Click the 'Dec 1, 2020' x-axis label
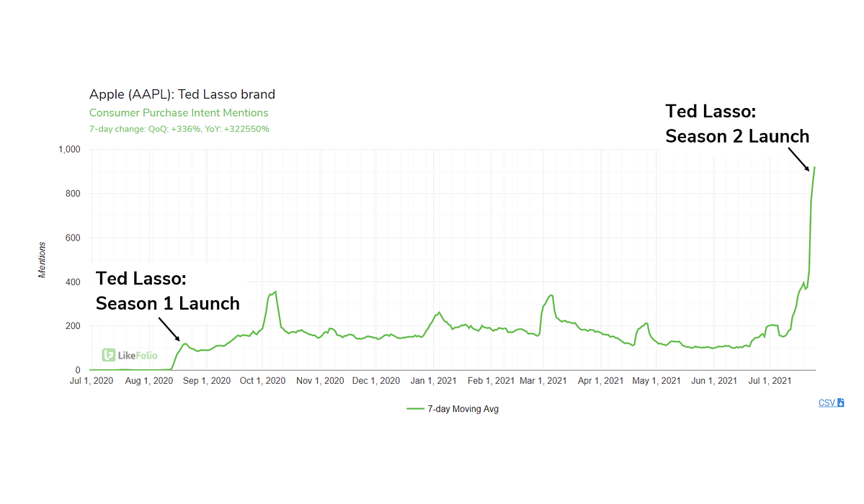Viewport: 864px width, 504px height. click(376, 381)
